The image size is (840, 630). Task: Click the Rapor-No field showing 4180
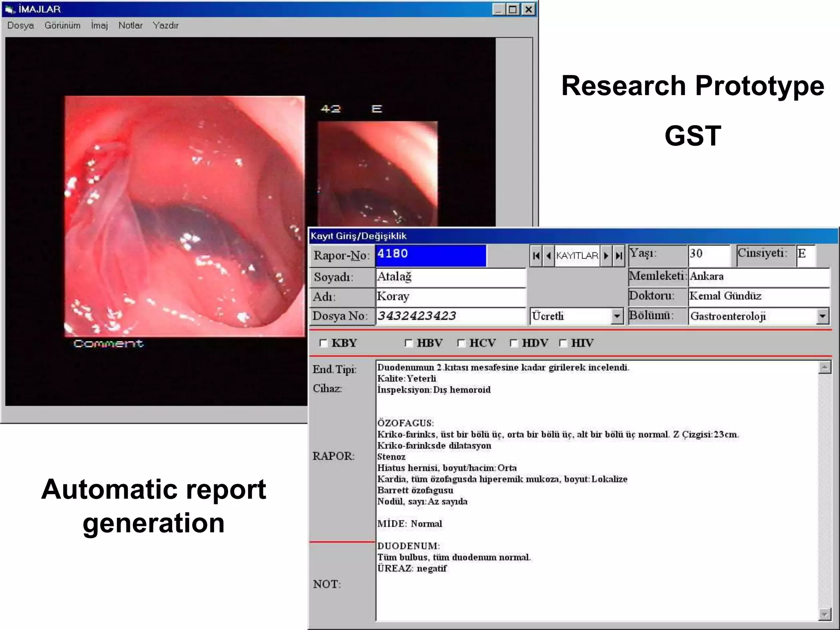(x=431, y=255)
